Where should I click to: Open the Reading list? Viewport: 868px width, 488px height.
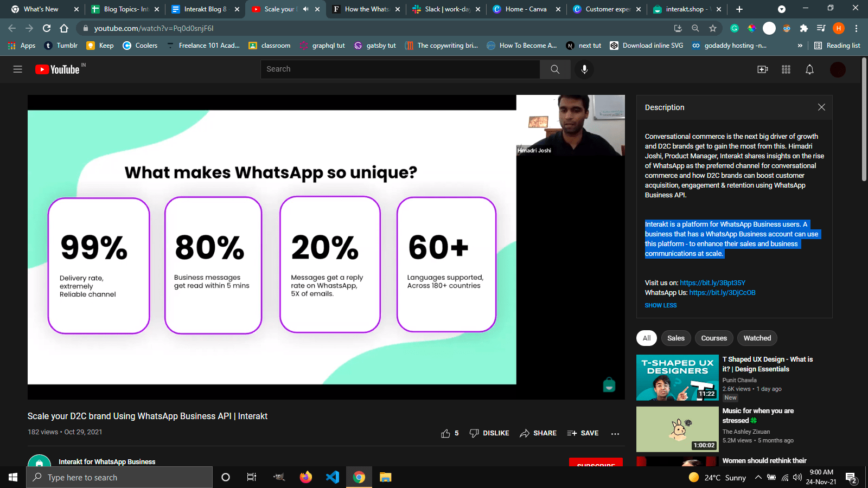tap(837, 46)
